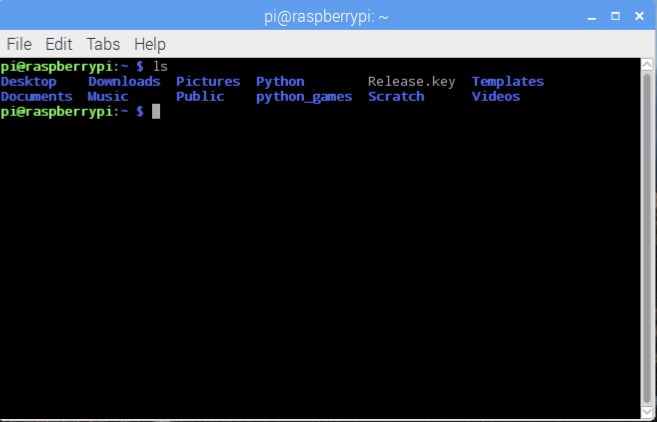Click the terminal cursor block

pyautogui.click(x=155, y=111)
